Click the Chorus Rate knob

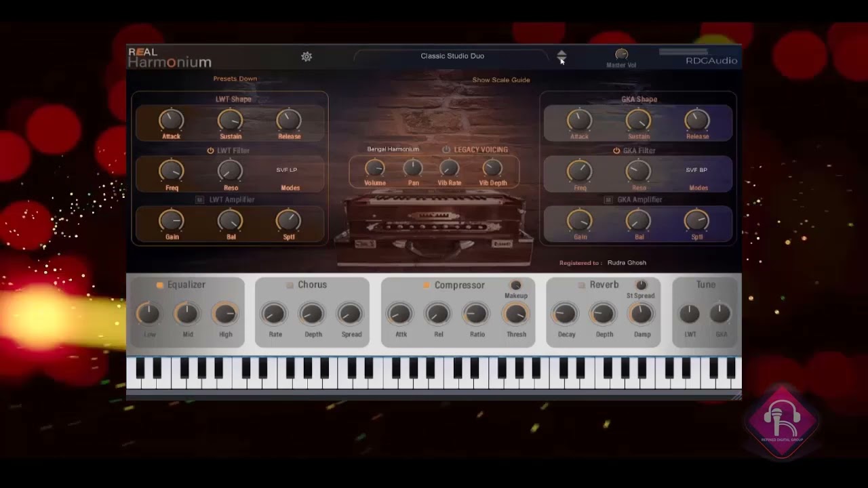(x=274, y=314)
